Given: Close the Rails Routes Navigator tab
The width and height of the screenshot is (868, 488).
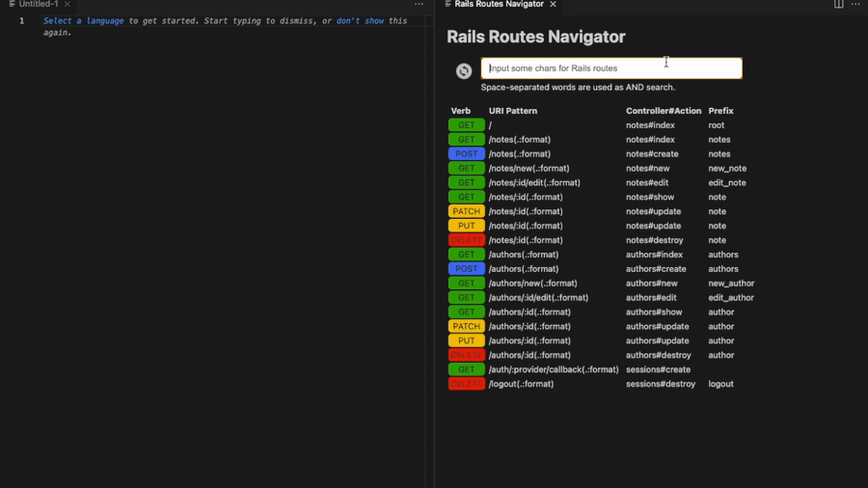Looking at the screenshot, I should (553, 4).
